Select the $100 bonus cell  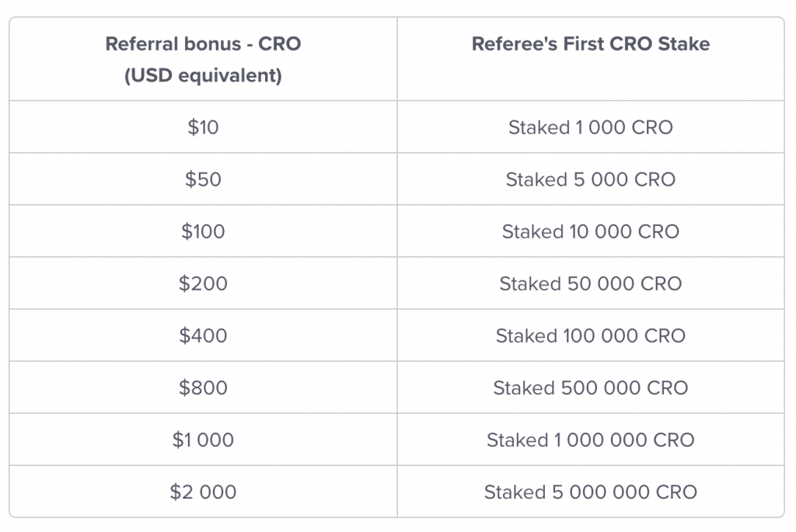click(203, 231)
